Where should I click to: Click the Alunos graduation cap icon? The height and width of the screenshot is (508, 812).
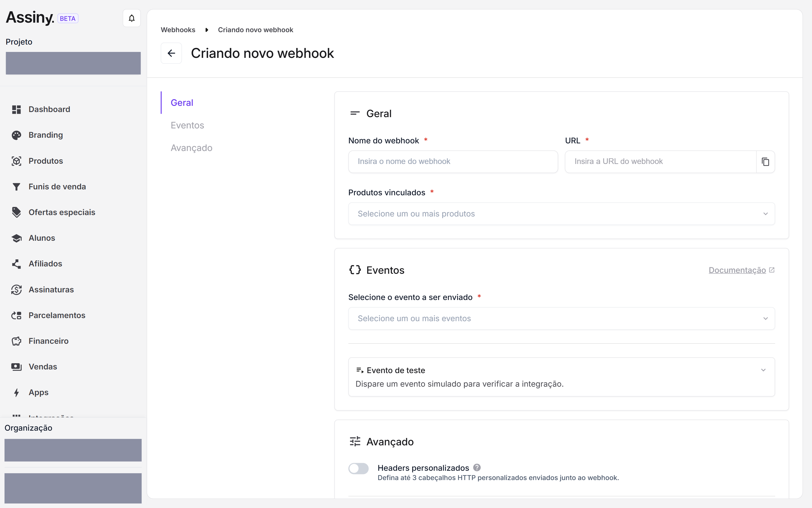coord(16,238)
